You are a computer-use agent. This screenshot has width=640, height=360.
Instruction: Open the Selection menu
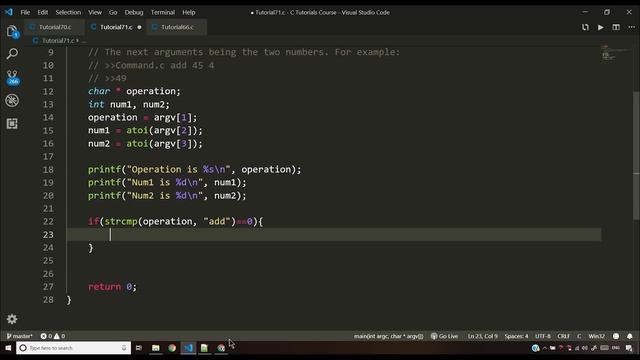pyautogui.click(x=68, y=12)
